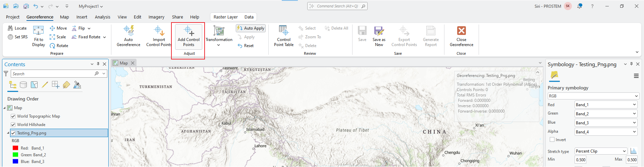Activate Add Control Points tool
The image size is (644, 167).
pyautogui.click(x=189, y=36)
